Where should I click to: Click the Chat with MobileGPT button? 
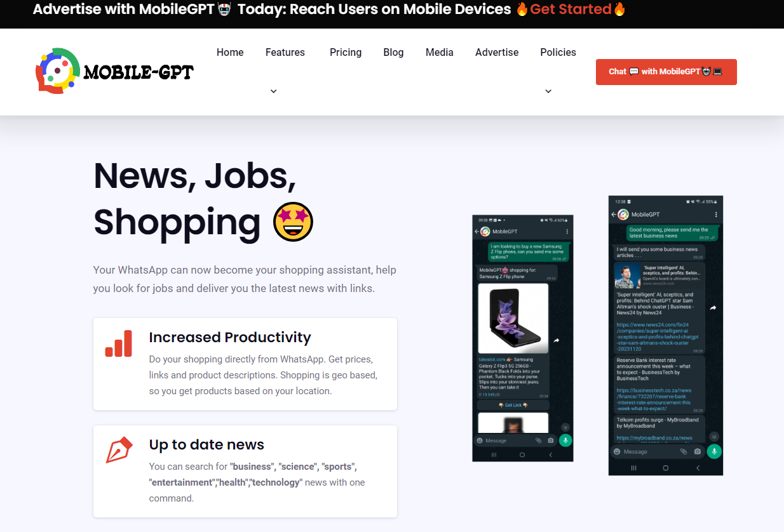(x=666, y=72)
